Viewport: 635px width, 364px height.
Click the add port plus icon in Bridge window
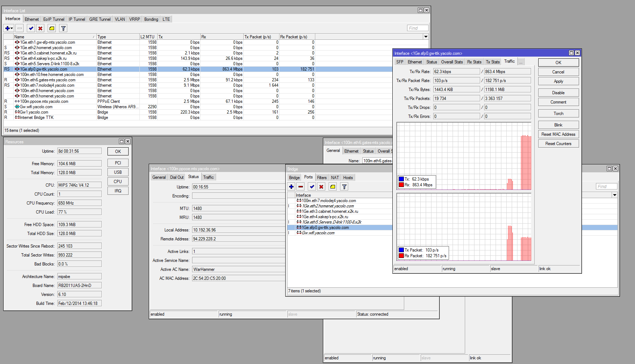(x=291, y=187)
